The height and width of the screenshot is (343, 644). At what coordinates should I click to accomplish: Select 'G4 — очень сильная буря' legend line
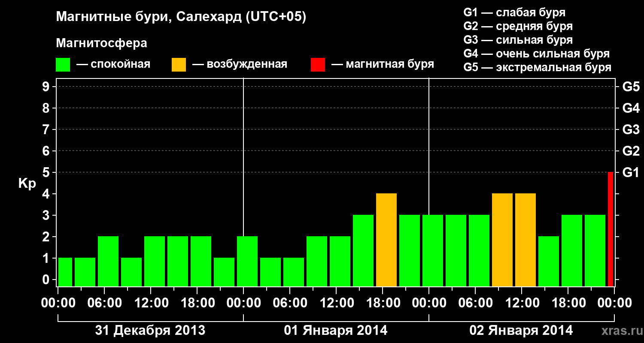click(x=537, y=54)
